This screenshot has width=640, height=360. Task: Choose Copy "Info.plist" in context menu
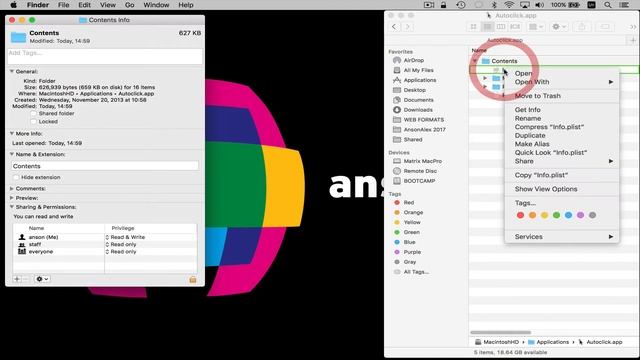[x=562, y=175]
